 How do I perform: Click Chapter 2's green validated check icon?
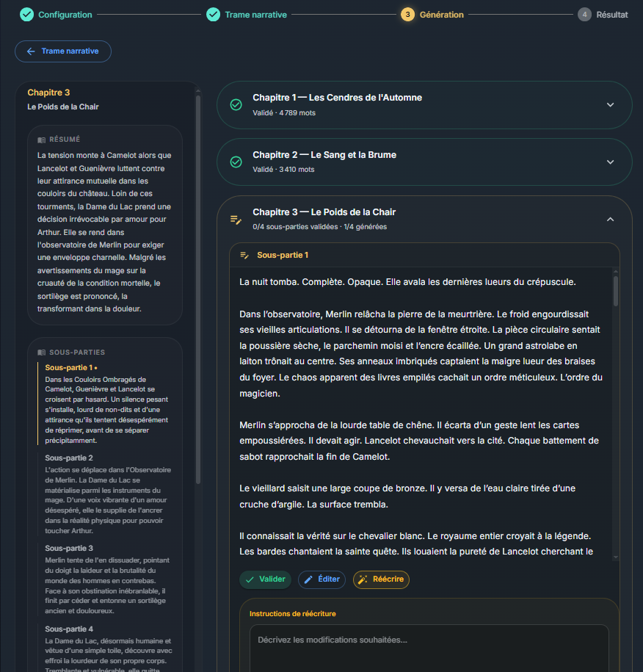coord(235,162)
